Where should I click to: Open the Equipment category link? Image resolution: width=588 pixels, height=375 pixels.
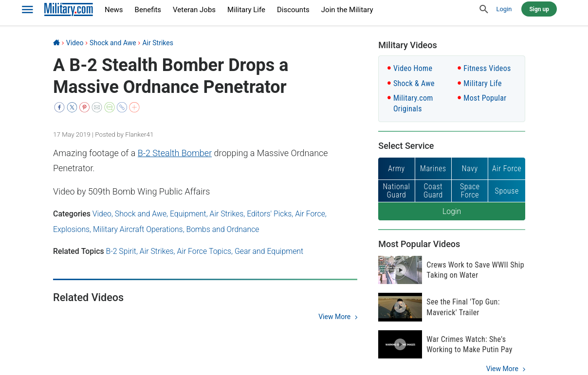(188, 214)
